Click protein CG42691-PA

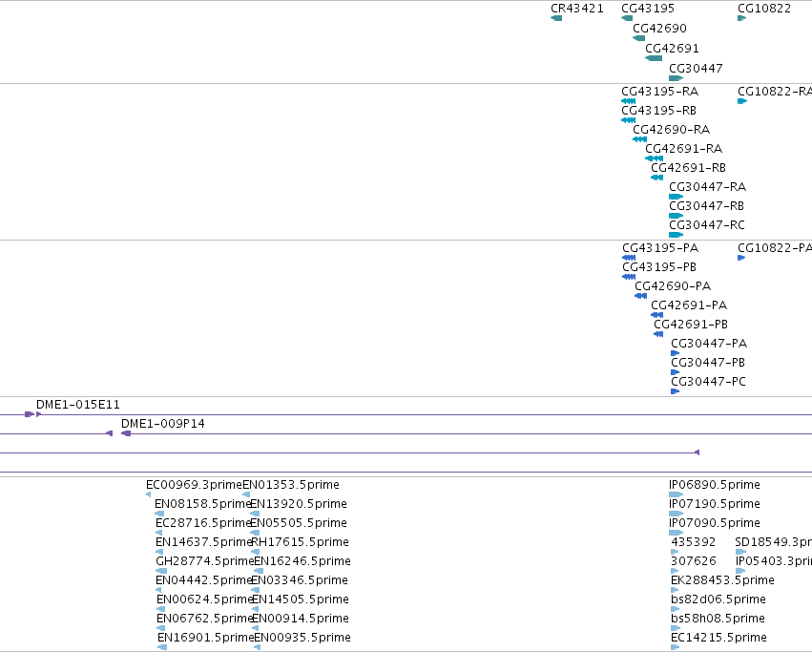[x=689, y=305]
